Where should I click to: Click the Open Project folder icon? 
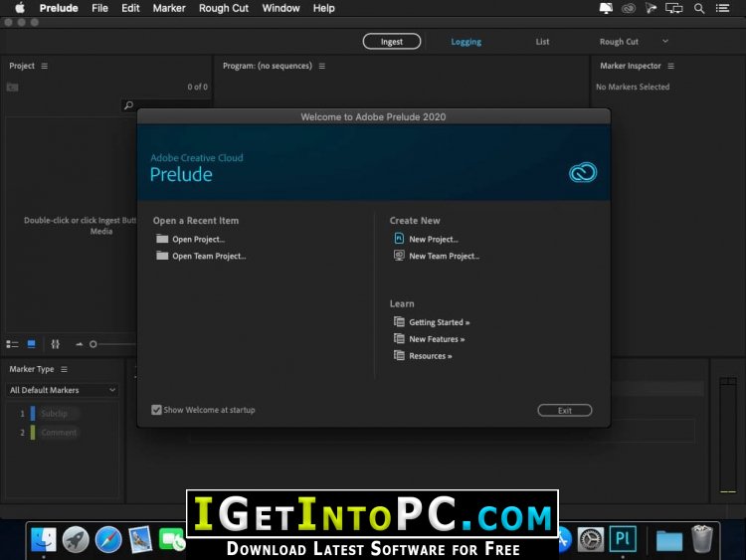point(162,239)
